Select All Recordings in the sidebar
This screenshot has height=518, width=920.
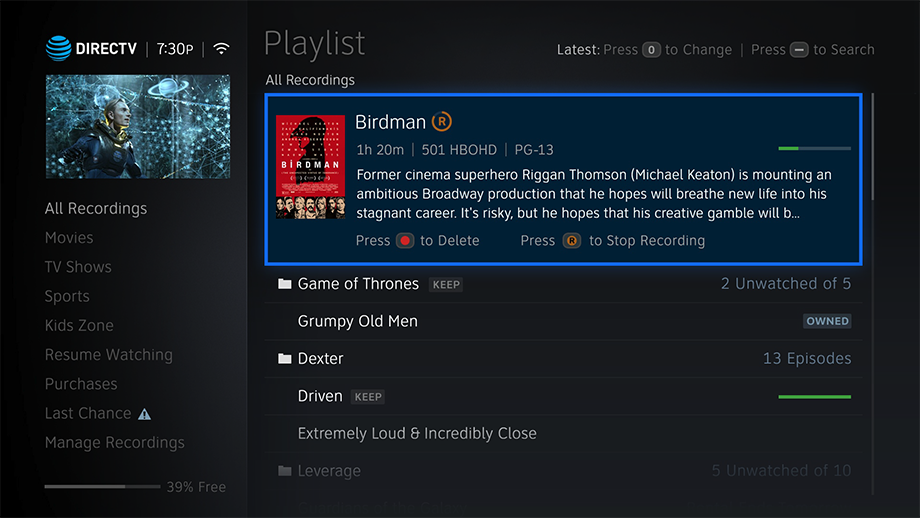96,209
